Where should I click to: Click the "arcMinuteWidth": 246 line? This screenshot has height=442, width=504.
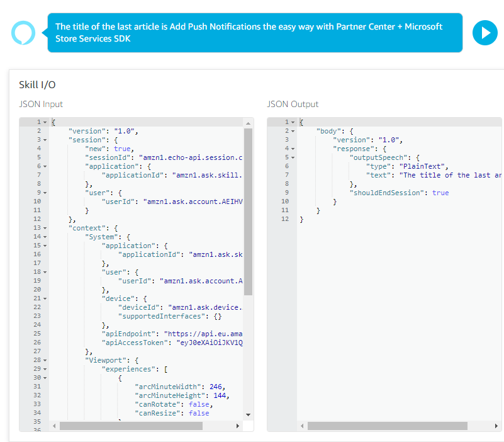(x=180, y=387)
